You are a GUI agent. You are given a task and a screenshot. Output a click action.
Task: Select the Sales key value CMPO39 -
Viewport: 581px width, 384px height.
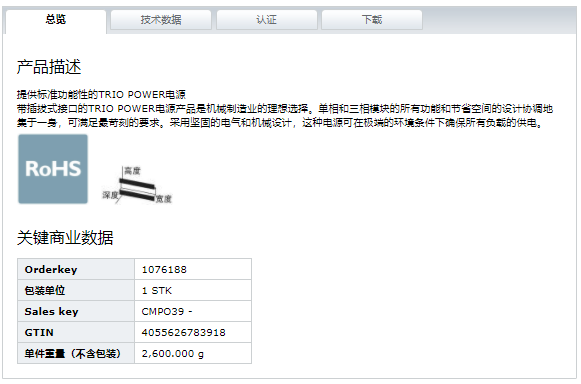167,311
